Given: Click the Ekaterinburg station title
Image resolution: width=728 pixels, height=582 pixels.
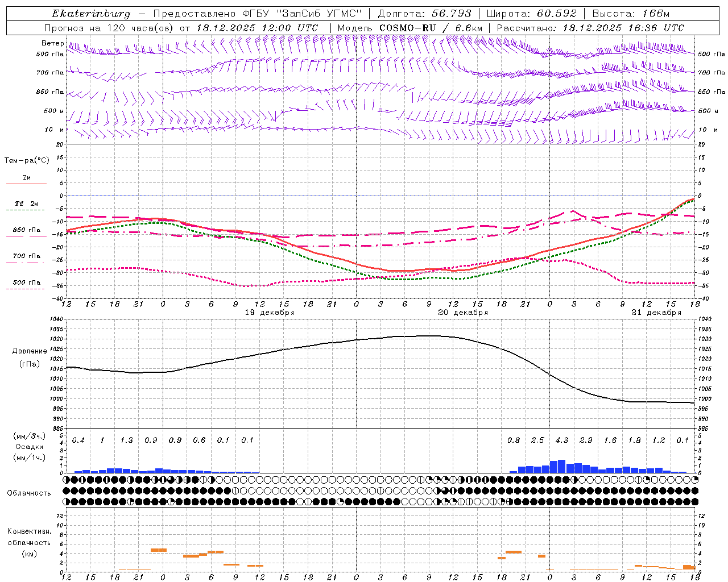Looking at the screenshot, I should [91, 14].
